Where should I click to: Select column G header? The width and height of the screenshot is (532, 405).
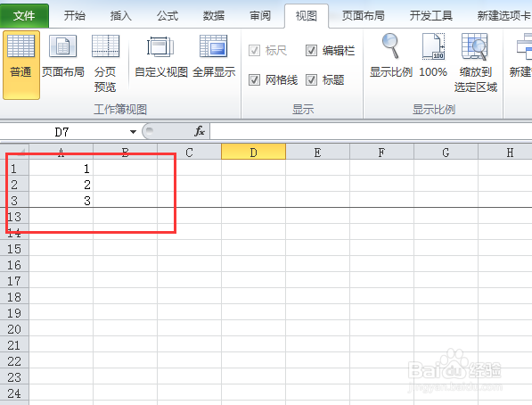pos(446,152)
